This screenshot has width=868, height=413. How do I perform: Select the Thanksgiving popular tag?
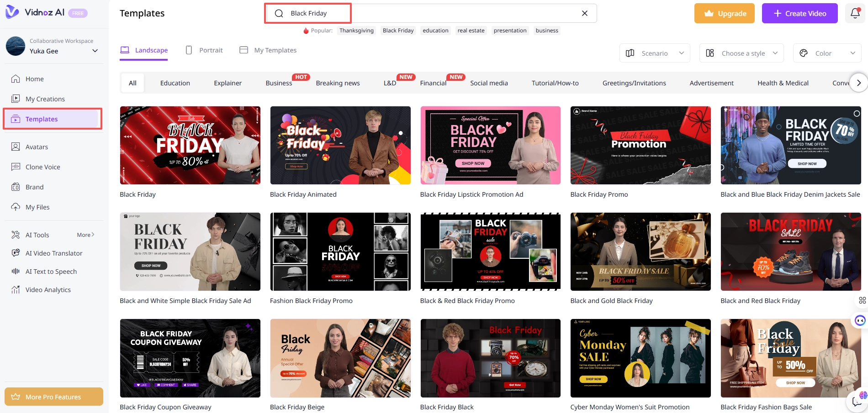coord(356,30)
